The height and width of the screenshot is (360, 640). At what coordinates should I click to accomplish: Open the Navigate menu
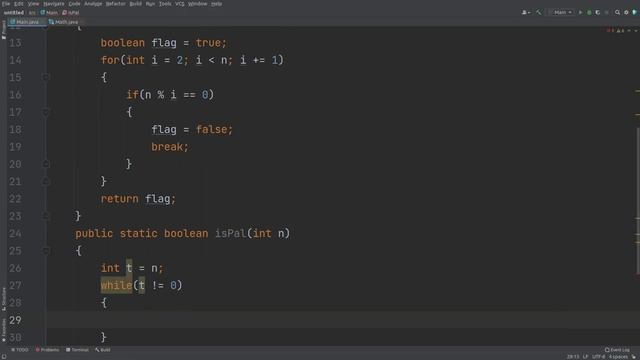54,4
